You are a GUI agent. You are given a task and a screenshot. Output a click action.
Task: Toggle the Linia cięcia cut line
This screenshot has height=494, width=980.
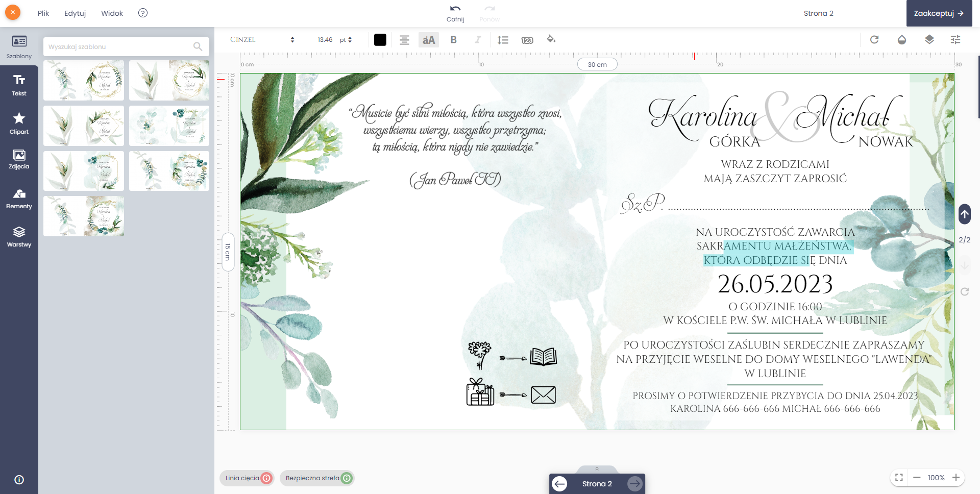click(x=247, y=478)
